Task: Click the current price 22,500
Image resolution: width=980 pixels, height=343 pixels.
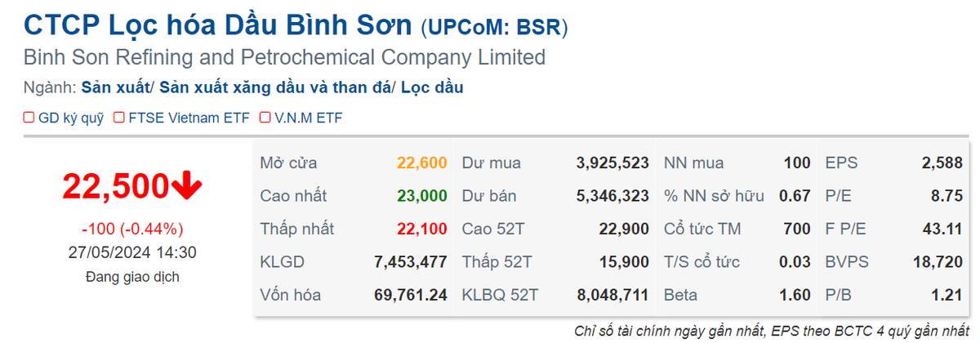Action: coord(115,187)
